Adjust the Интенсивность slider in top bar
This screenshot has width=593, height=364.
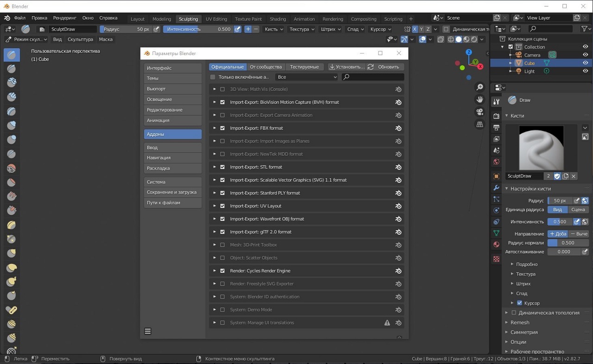pyautogui.click(x=198, y=29)
